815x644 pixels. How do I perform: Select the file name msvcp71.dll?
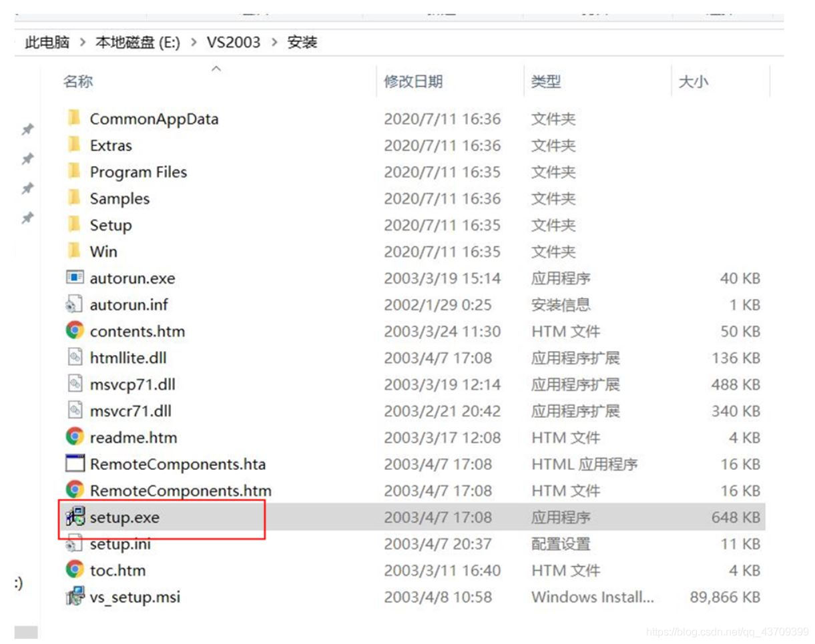pyautogui.click(x=133, y=385)
